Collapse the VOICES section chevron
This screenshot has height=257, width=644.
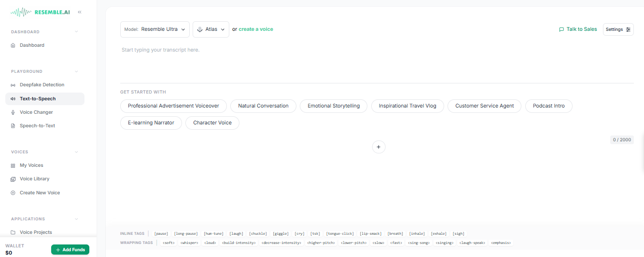click(x=76, y=152)
